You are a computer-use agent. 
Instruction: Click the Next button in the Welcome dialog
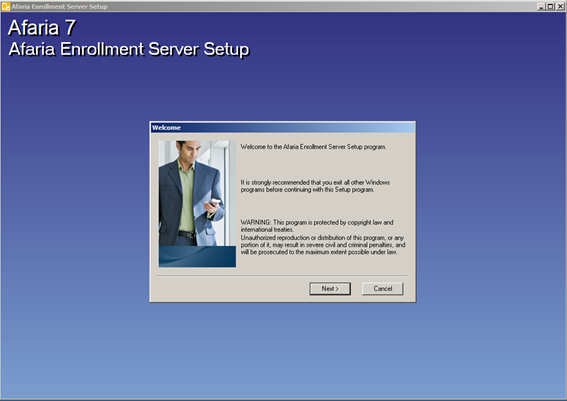tap(330, 289)
